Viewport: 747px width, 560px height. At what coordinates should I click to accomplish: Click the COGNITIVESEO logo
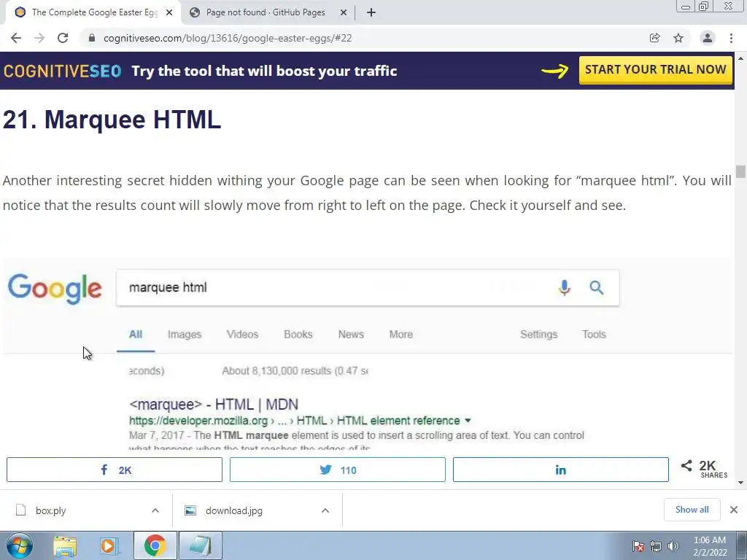(63, 71)
